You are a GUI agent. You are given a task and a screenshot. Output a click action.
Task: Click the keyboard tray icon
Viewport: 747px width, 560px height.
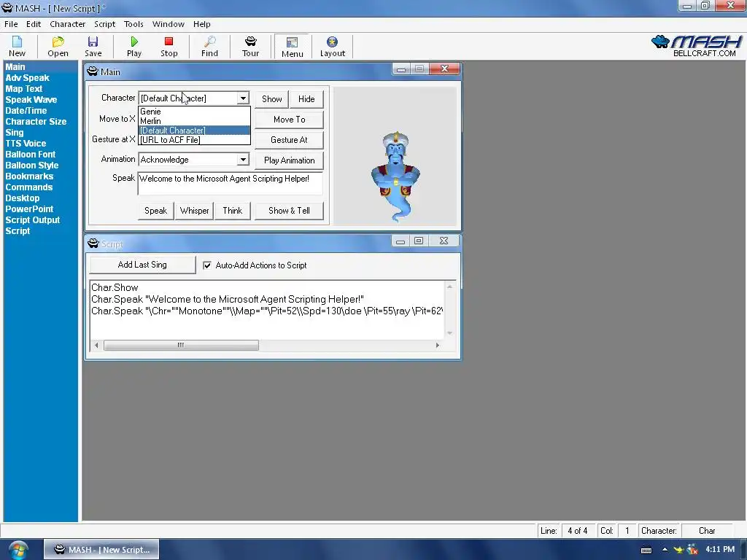646,550
